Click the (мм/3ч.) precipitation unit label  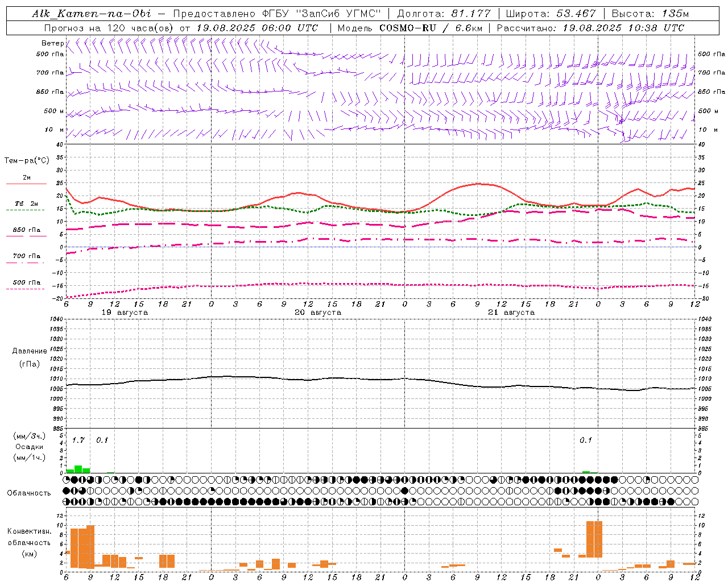pos(30,436)
